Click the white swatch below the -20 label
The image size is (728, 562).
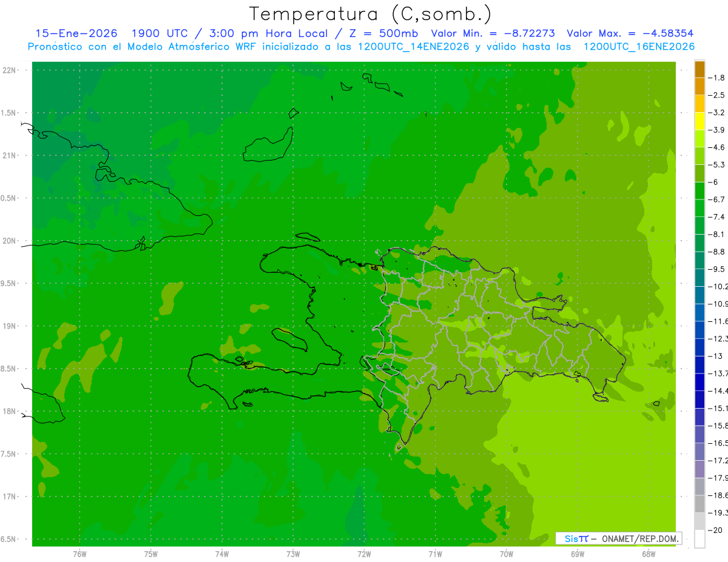[x=699, y=538]
